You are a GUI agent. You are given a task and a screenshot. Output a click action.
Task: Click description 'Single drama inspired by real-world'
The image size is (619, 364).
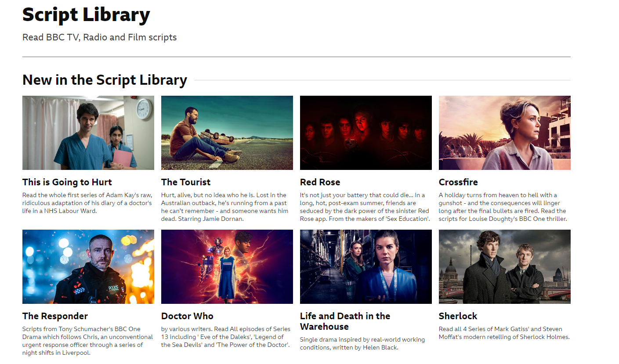click(x=362, y=343)
